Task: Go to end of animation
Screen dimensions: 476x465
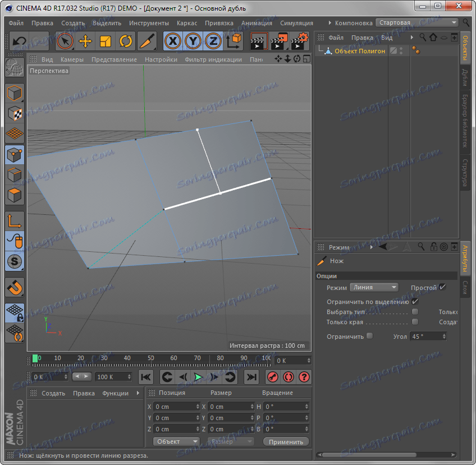Action: [251, 377]
